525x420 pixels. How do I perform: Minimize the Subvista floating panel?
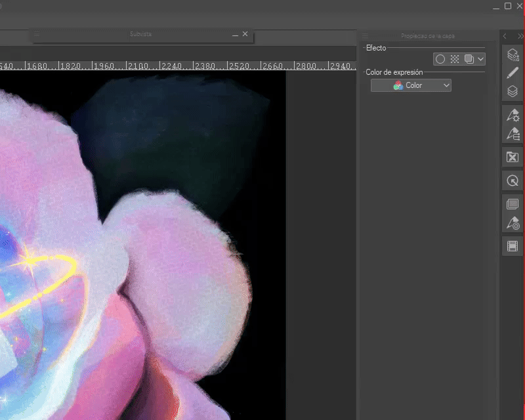(235, 35)
